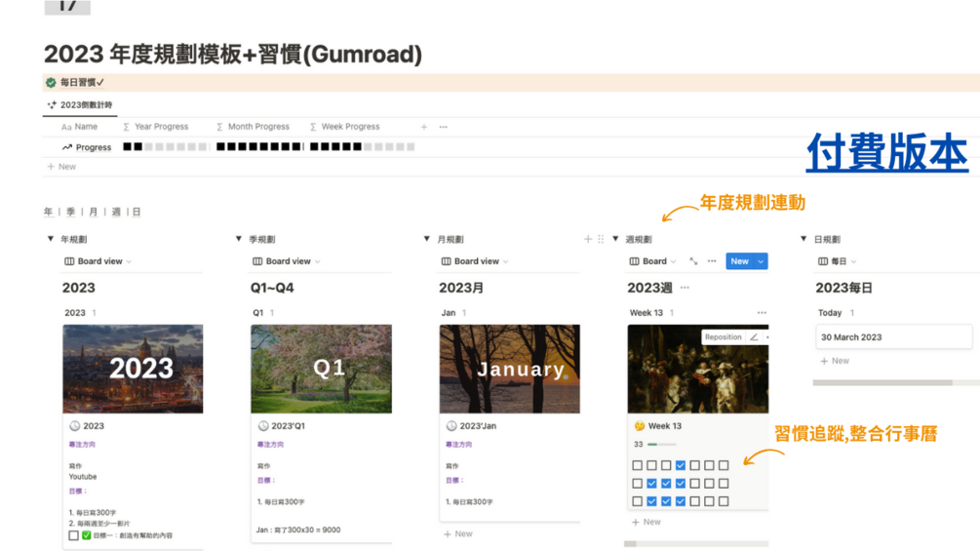Image resolution: width=980 pixels, height=551 pixels.
Task: Click the thinking emoji on Week 13 card
Action: (x=640, y=426)
